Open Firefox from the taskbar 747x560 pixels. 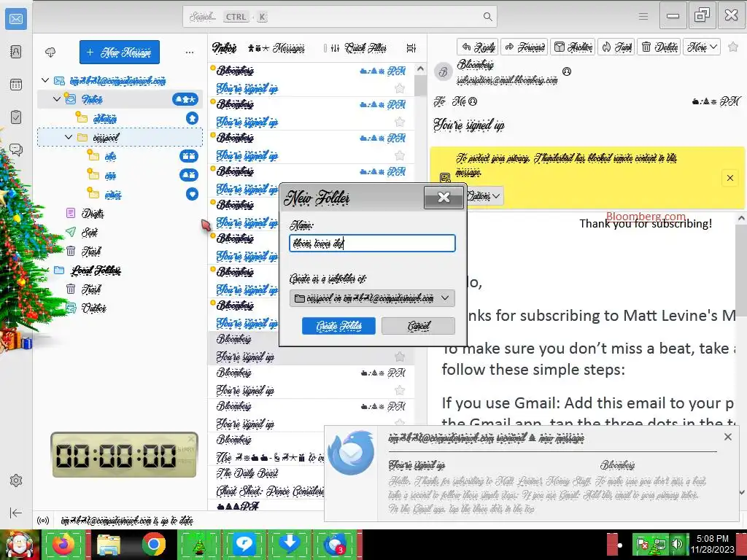tap(63, 544)
